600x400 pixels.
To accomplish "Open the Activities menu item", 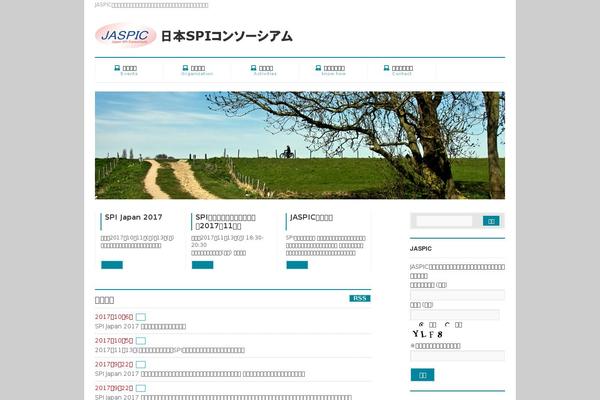I will [x=265, y=70].
